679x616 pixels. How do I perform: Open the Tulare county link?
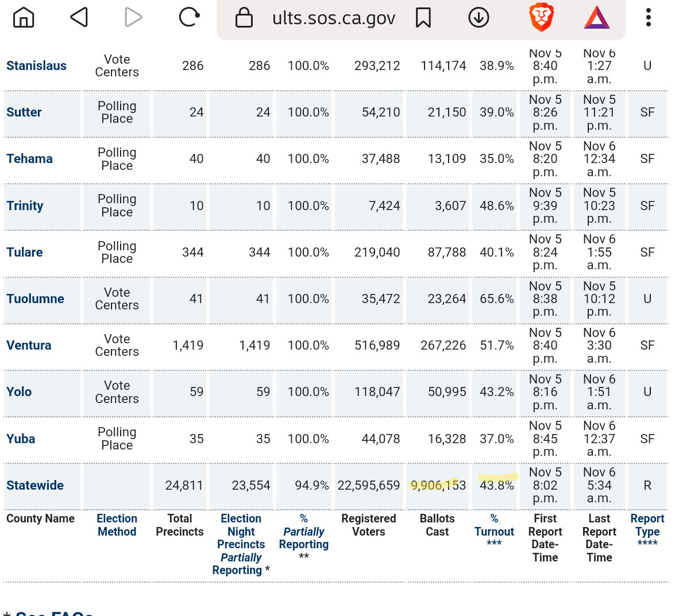click(25, 252)
